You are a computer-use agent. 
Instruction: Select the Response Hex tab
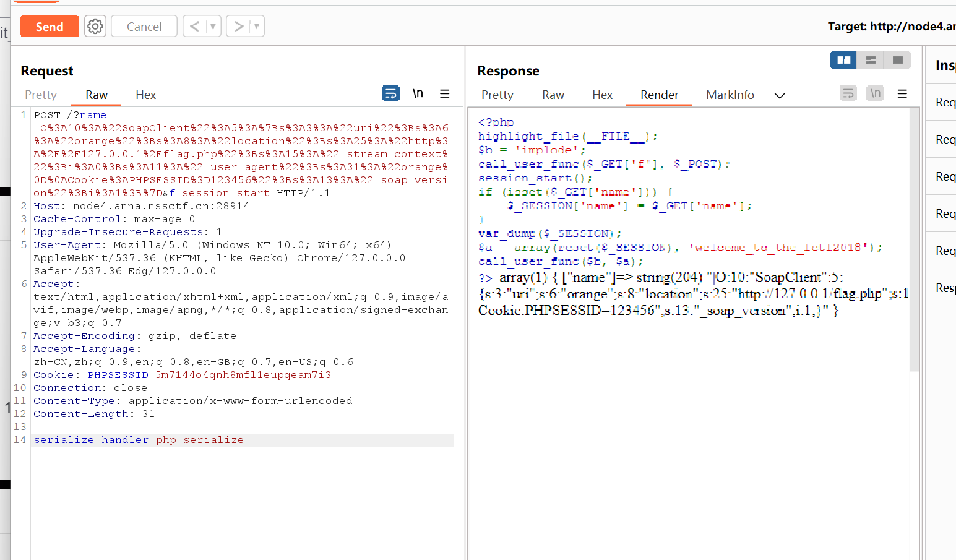point(602,95)
